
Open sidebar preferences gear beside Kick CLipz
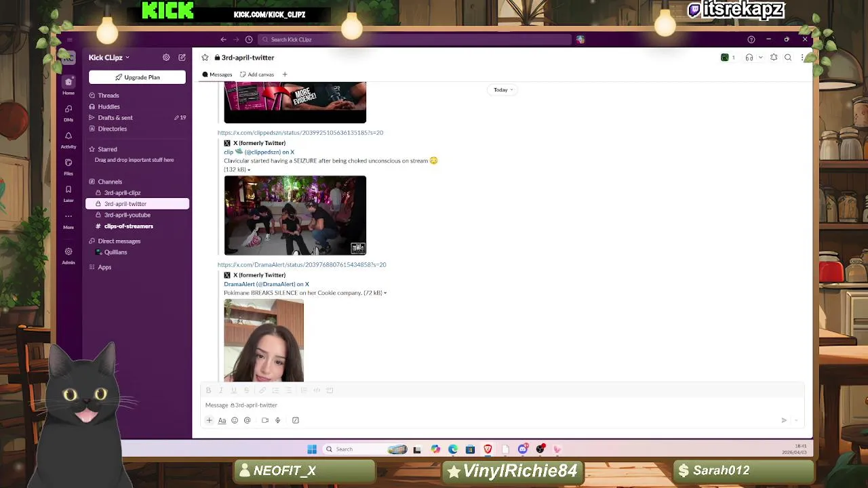(x=166, y=58)
